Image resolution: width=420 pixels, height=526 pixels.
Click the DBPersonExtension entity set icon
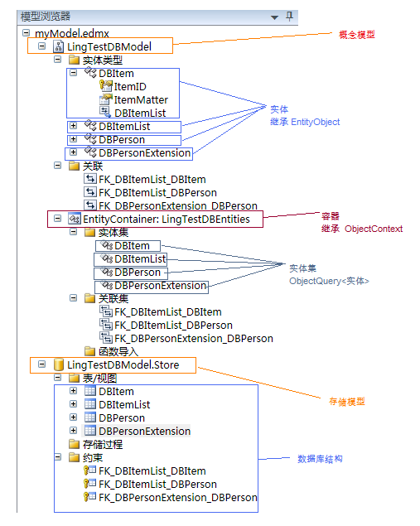point(107,285)
